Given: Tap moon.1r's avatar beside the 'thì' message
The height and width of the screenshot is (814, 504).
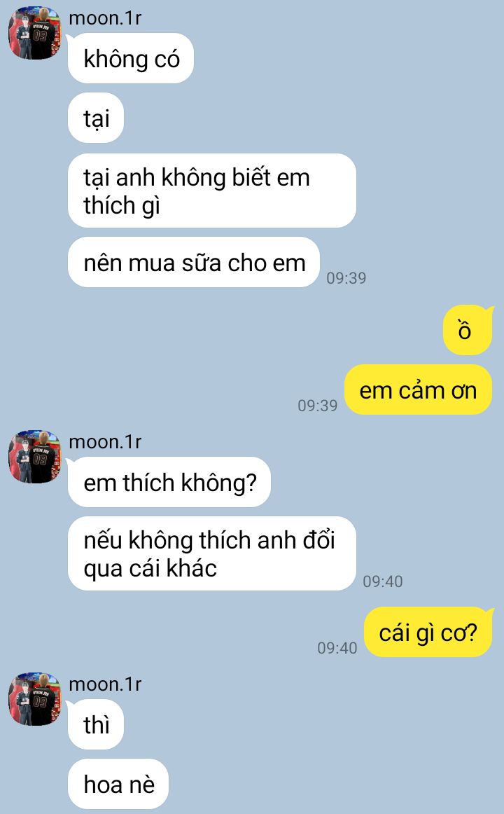Looking at the screenshot, I should coord(35,699).
